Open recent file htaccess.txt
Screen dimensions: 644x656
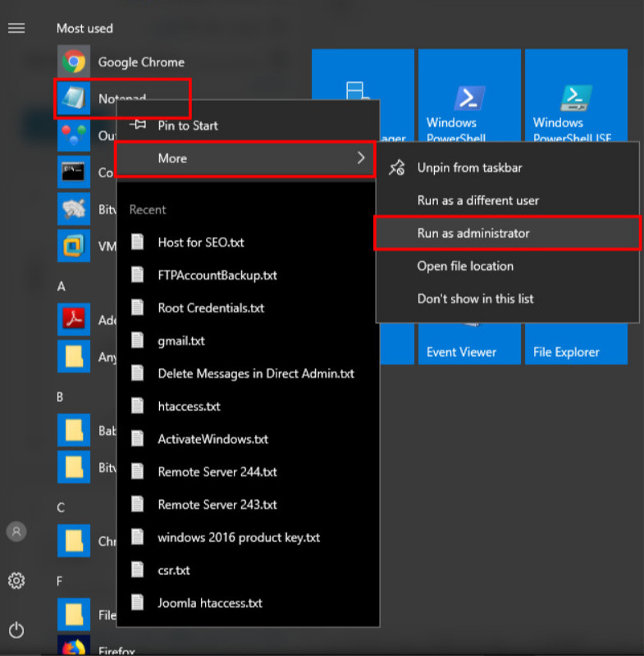247,406
